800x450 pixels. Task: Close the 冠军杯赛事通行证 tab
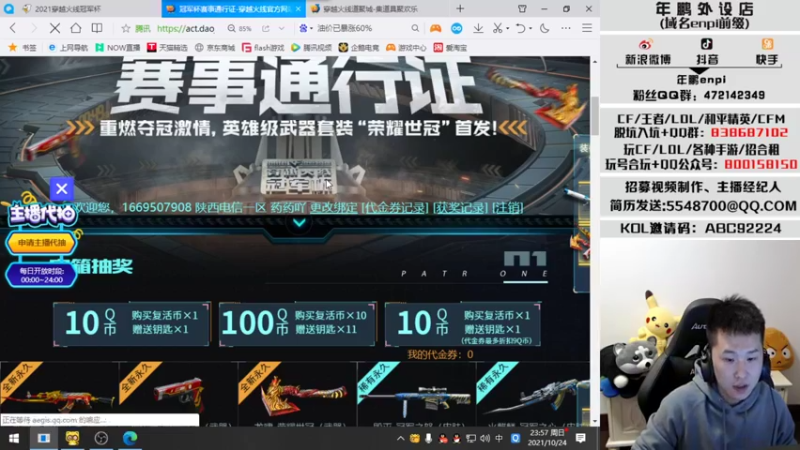(x=298, y=9)
